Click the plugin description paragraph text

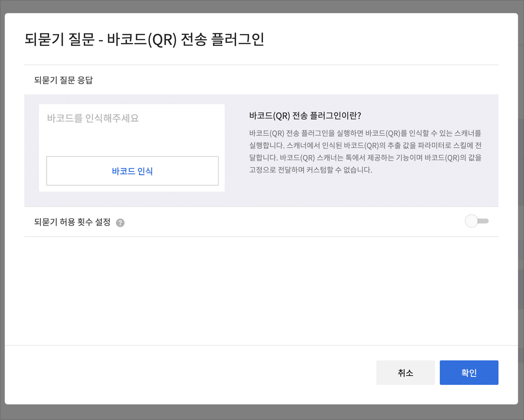(x=365, y=151)
